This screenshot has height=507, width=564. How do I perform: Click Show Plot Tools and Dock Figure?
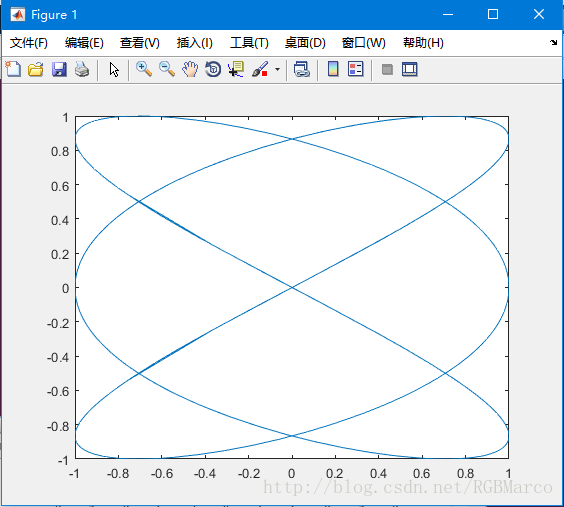[410, 69]
